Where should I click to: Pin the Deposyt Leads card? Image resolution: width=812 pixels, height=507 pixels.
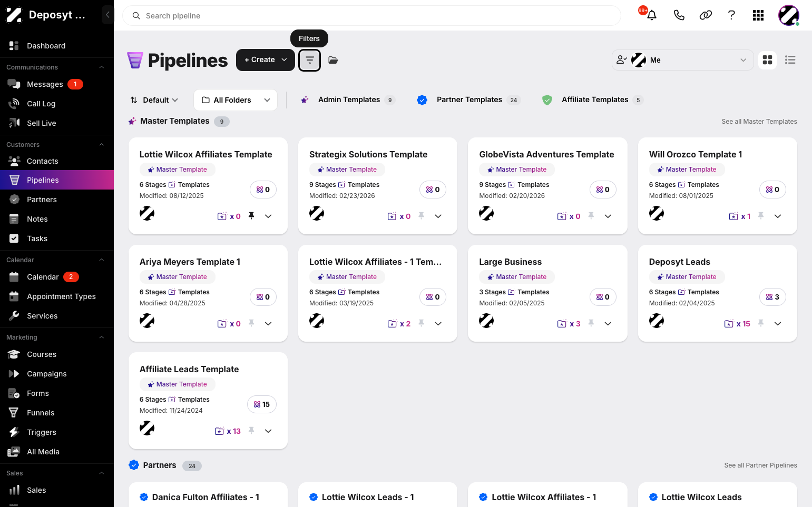pyautogui.click(x=761, y=323)
